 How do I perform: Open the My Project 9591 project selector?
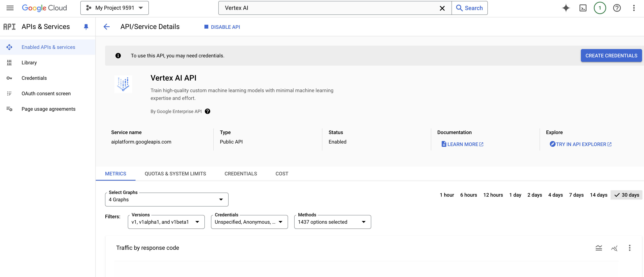tap(114, 8)
